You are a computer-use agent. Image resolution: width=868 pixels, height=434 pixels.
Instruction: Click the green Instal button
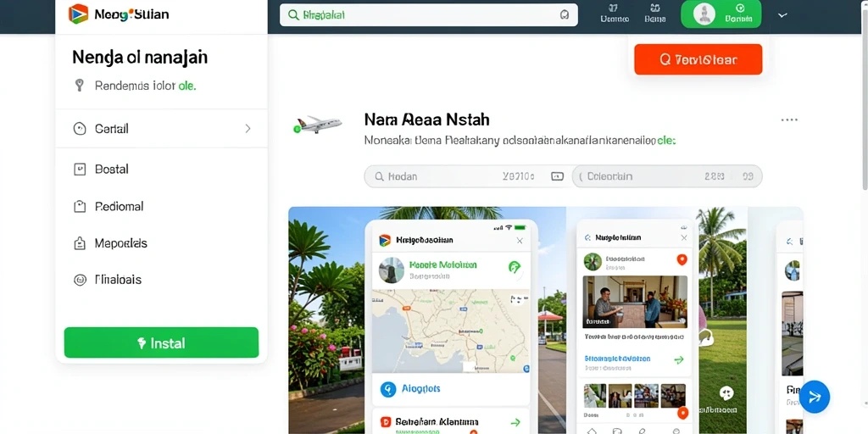tap(161, 342)
